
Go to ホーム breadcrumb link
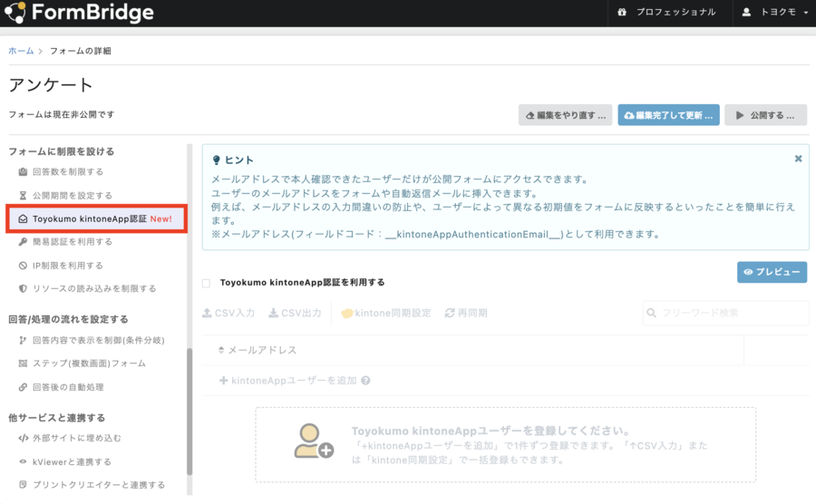click(21, 51)
